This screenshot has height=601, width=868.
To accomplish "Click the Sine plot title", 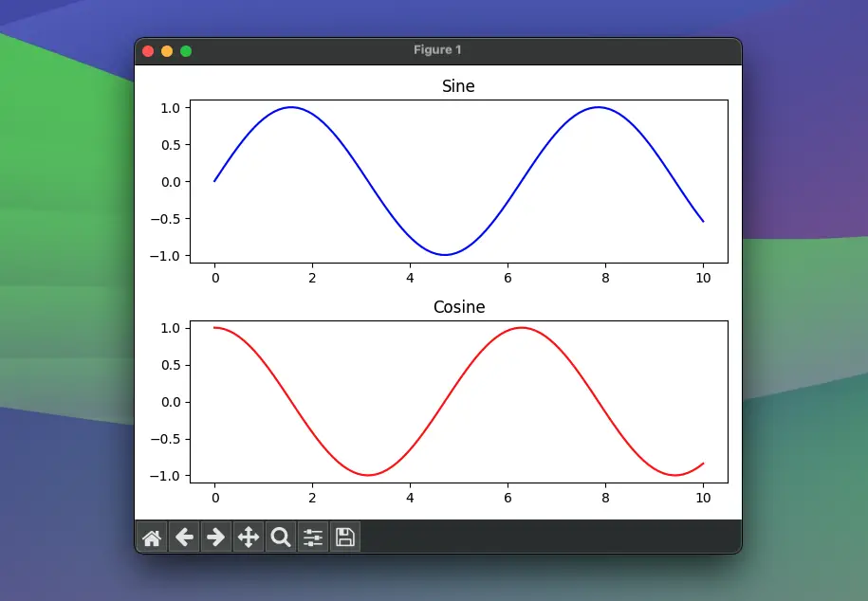I will tap(458, 86).
